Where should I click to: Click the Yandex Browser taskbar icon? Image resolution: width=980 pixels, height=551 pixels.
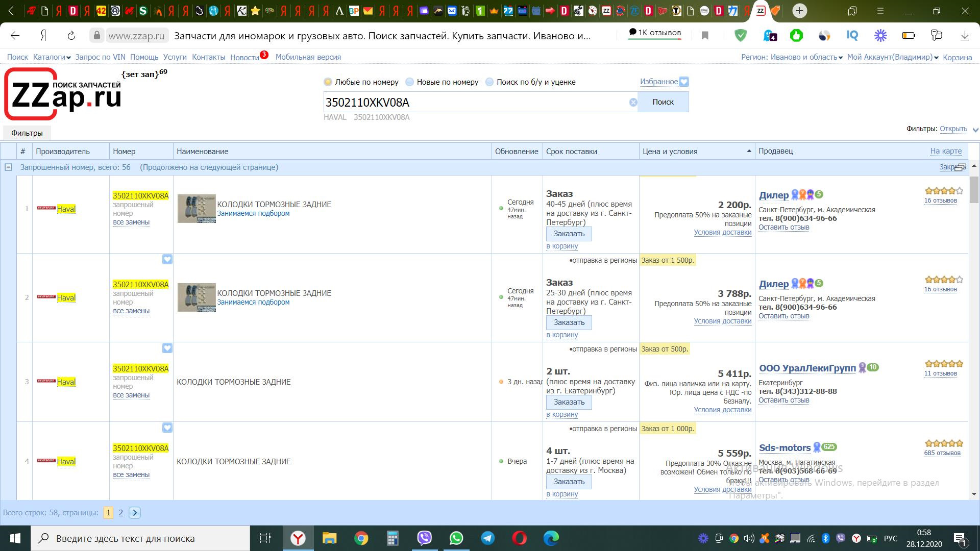298,538
